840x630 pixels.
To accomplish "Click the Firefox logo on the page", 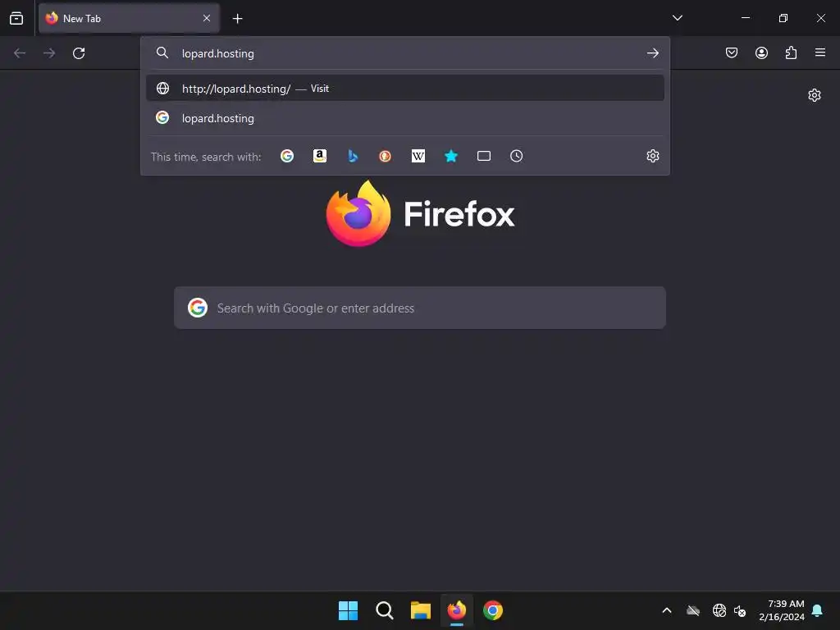I will [420, 213].
